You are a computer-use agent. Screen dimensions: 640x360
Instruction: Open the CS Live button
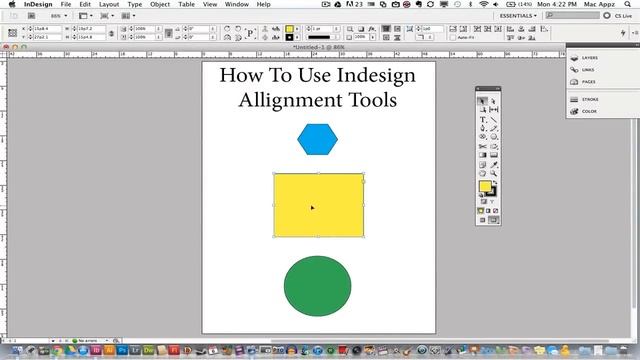619,16
